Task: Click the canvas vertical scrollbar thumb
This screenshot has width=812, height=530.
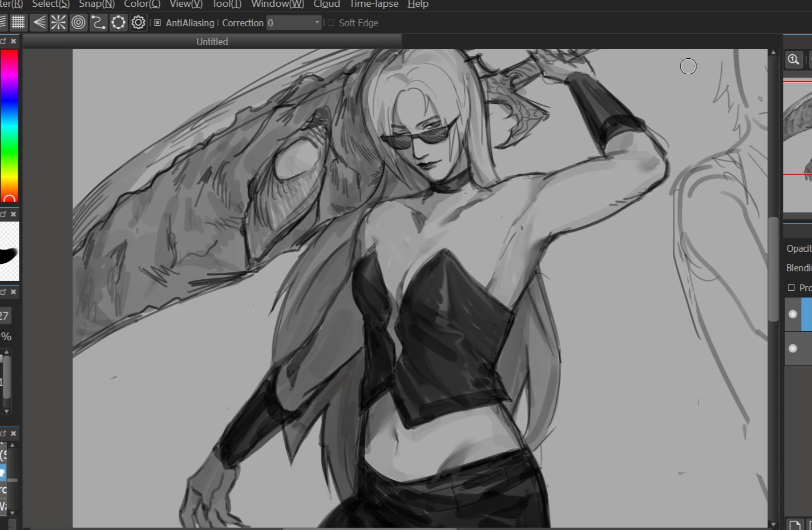Action: coord(773,268)
